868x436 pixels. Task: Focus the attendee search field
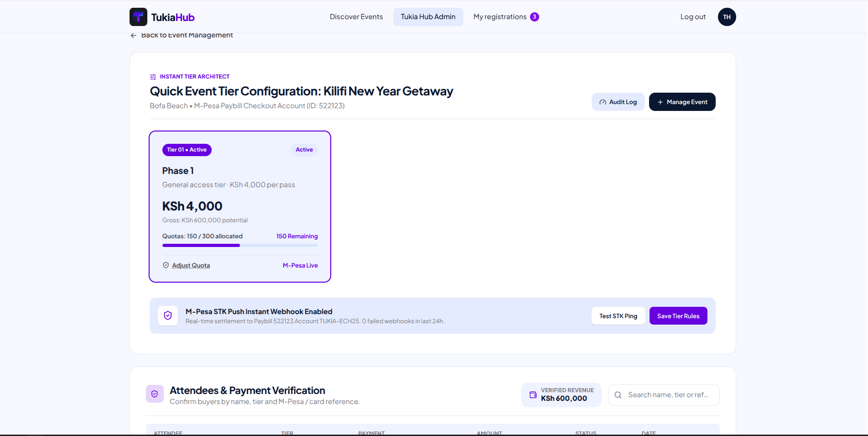664,395
